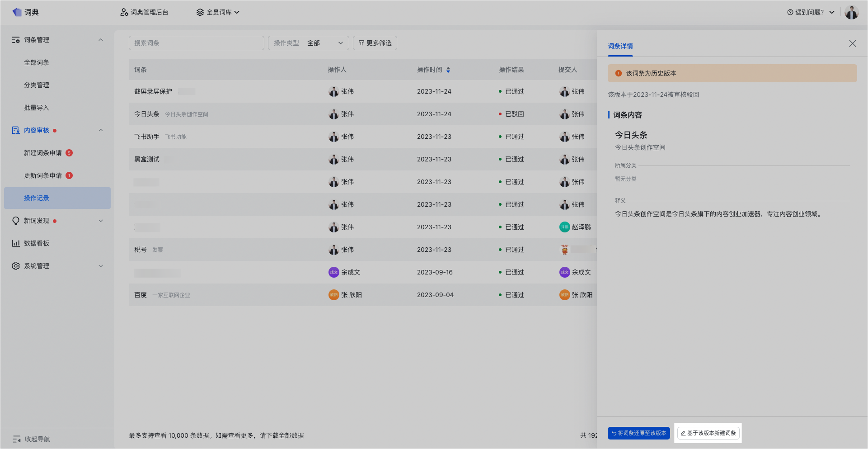Click 基于该版本新建词条 button
The height and width of the screenshot is (449, 868).
click(708, 433)
